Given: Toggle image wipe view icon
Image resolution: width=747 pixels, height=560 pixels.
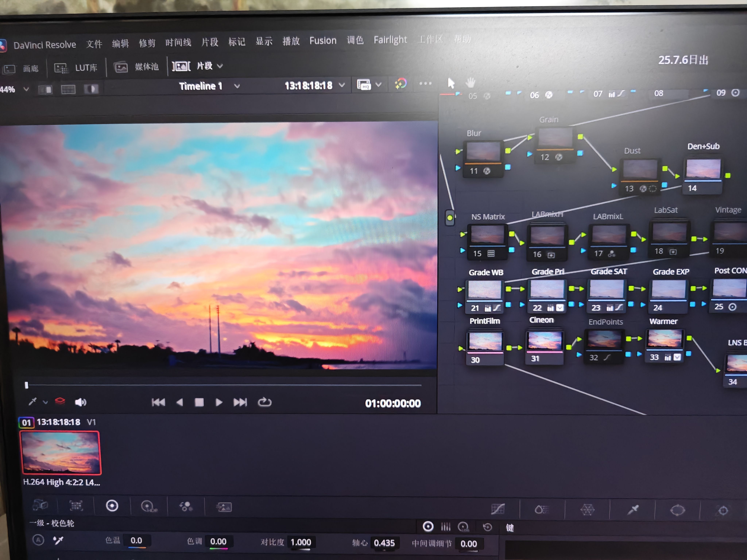Looking at the screenshot, I should coord(45,90).
